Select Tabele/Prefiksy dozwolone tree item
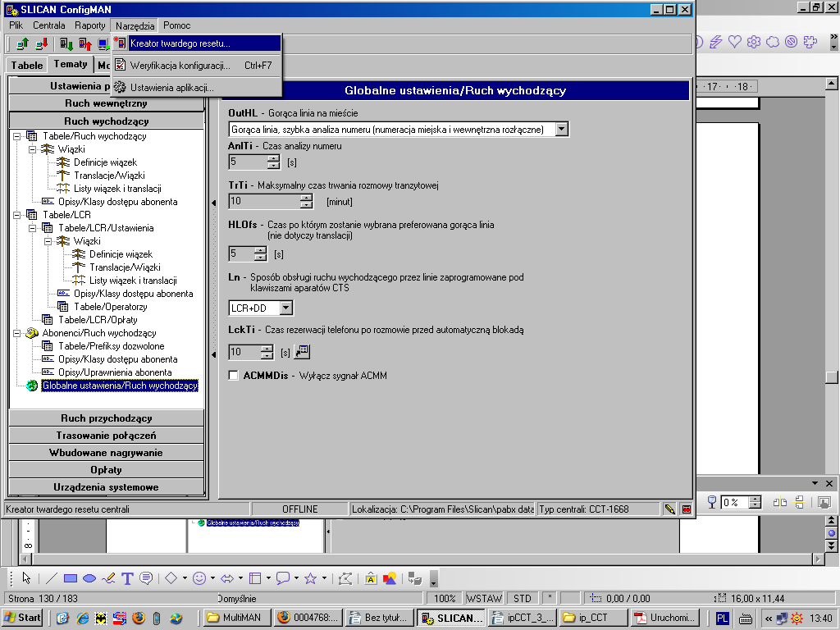The height and width of the screenshot is (630, 840). pyautogui.click(x=112, y=346)
